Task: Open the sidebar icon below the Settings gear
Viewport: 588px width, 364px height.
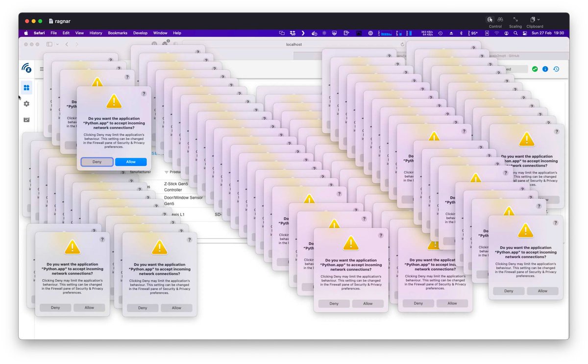Action: click(26, 120)
